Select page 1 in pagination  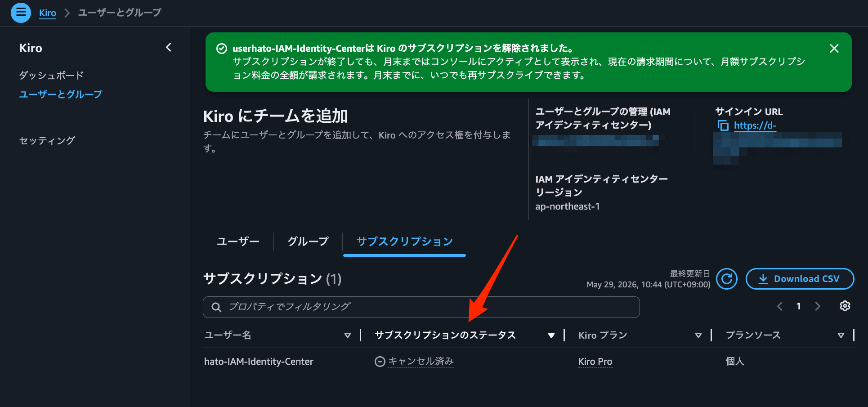799,306
